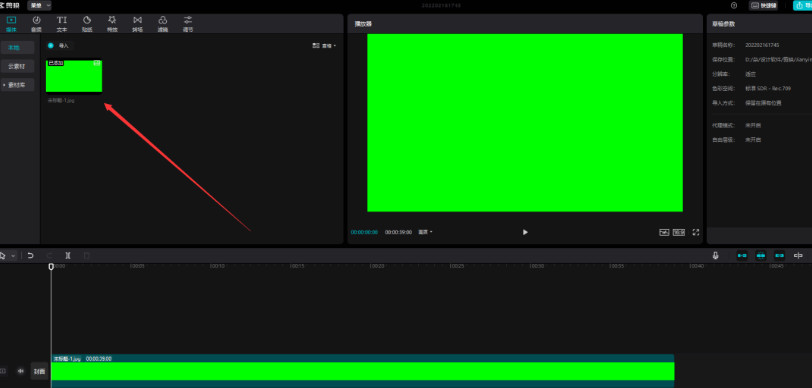Viewport: 812px width, 388px height.
Task: Open the Filters (滤镜) panel
Action: point(163,24)
